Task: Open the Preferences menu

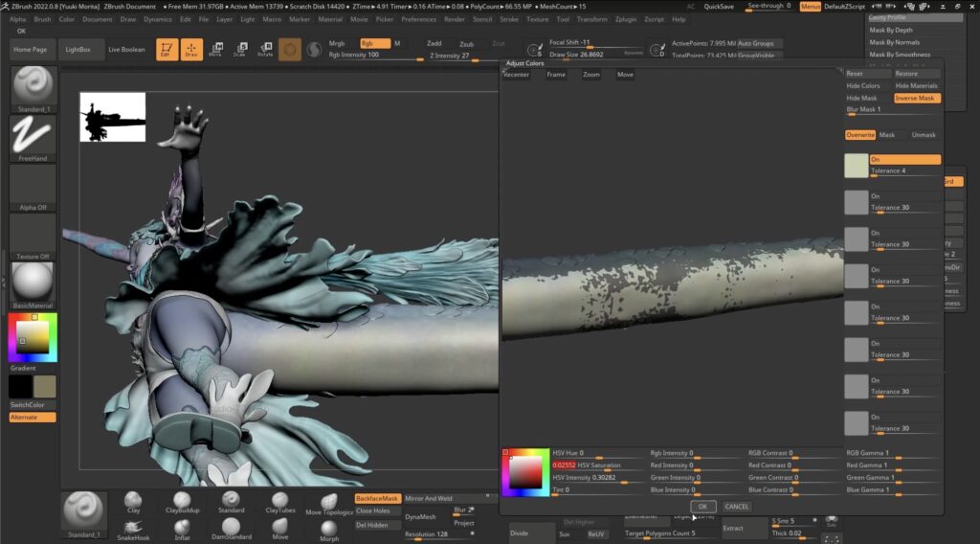Action: click(x=418, y=19)
